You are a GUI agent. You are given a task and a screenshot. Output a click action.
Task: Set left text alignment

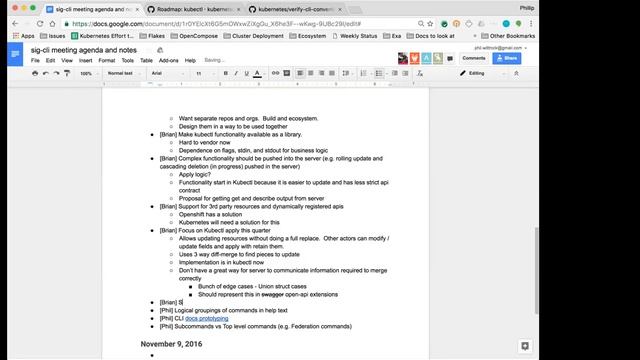[x=300, y=73]
